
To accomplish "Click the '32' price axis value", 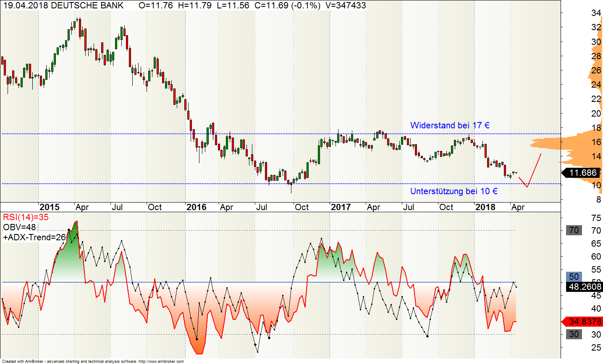I will (x=596, y=27).
